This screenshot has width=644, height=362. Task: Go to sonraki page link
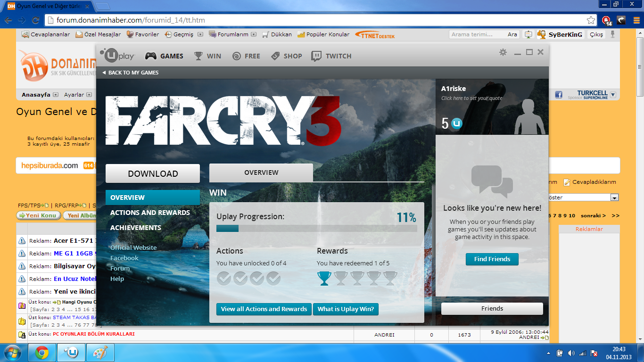593,215
